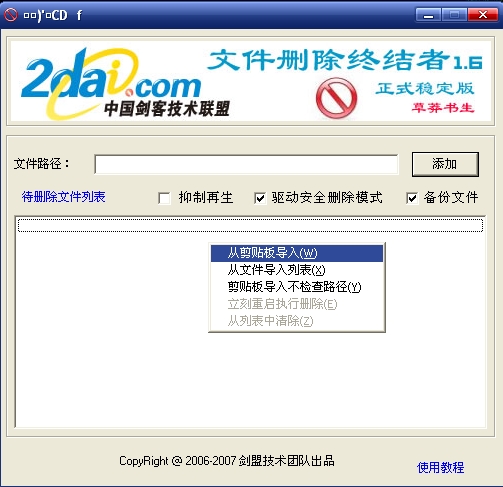503x487 pixels.
Task: Uncheck the 备份文件 checkbox
Action: (x=412, y=198)
